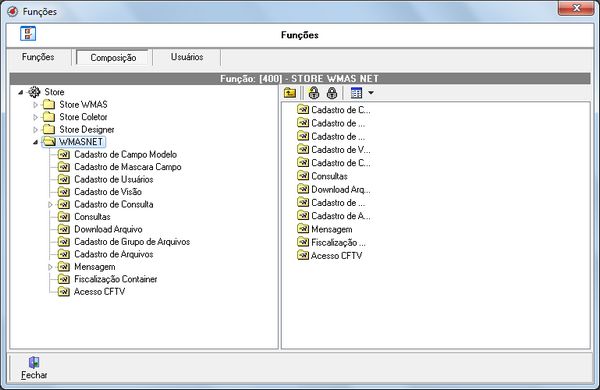Click icon of Mensagem in right list

303,229
